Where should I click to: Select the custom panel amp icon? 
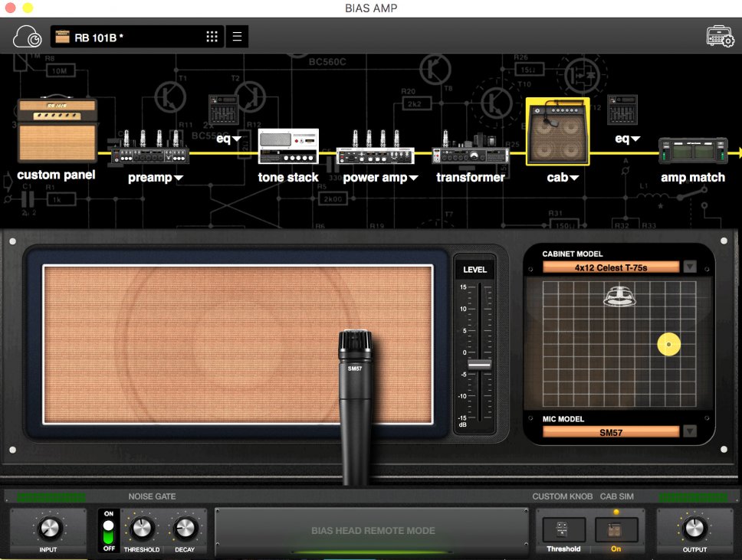click(57, 131)
